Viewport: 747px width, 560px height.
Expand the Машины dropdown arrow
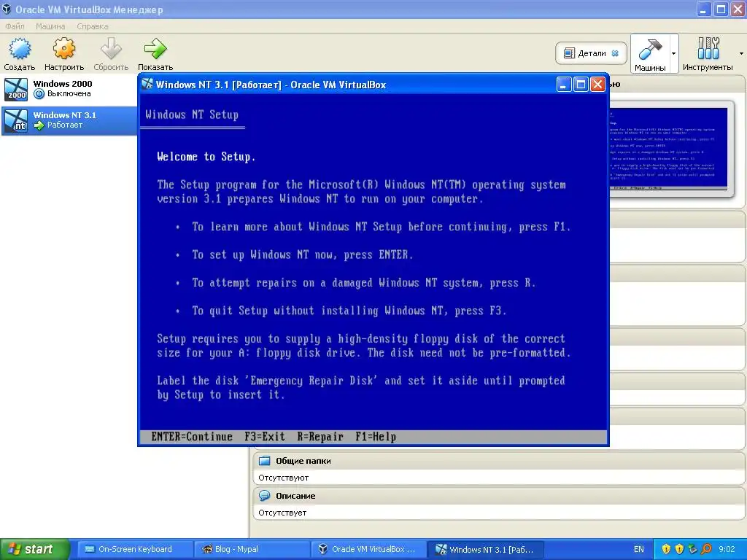[x=673, y=53]
